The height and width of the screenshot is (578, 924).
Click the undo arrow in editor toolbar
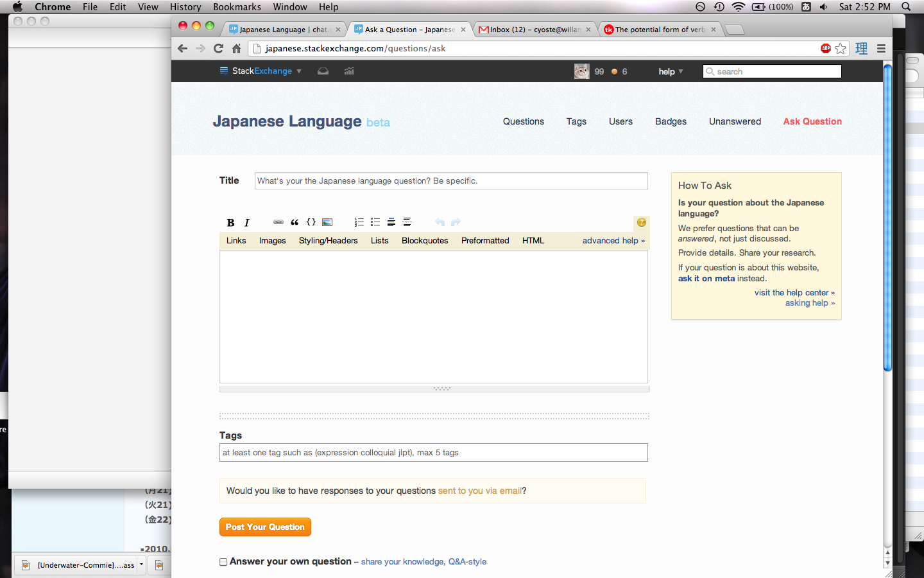pyautogui.click(x=440, y=222)
